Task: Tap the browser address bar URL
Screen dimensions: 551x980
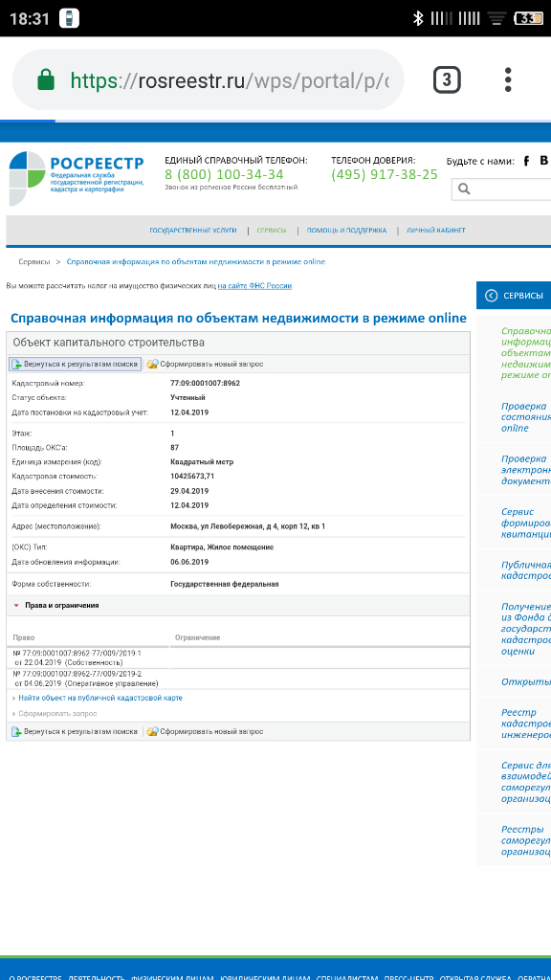Action: coord(230,80)
